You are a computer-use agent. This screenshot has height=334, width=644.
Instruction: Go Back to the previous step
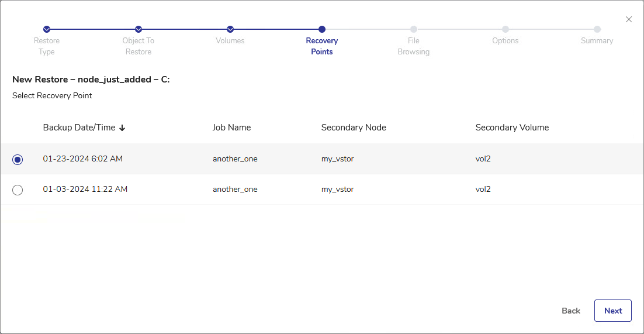(571, 311)
